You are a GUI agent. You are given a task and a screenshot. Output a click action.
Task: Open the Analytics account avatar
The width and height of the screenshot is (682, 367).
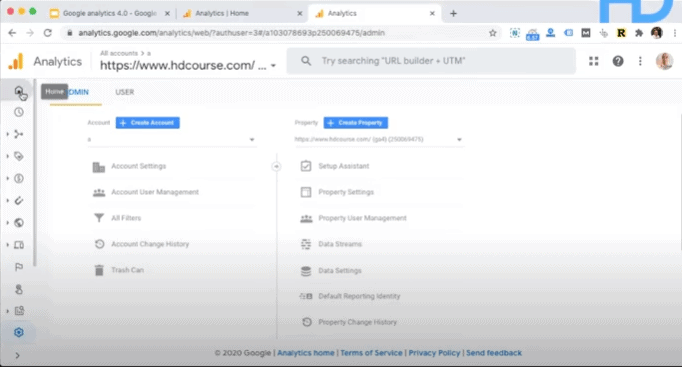664,61
